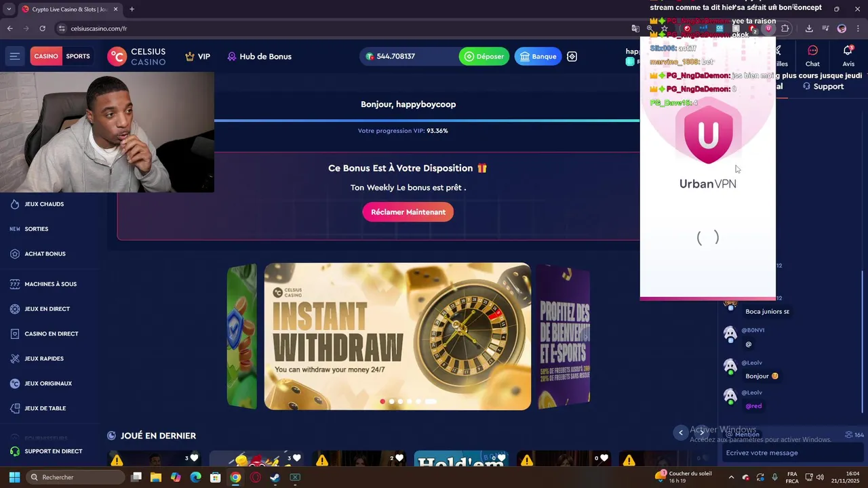The image size is (868, 488).
Task: Open Chrome profile avatar
Action: tap(842, 28)
